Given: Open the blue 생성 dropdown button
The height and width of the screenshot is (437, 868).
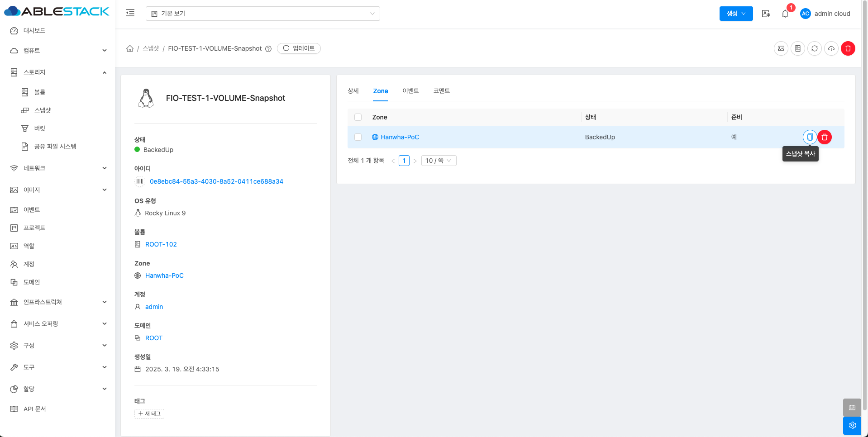Looking at the screenshot, I should (x=736, y=14).
